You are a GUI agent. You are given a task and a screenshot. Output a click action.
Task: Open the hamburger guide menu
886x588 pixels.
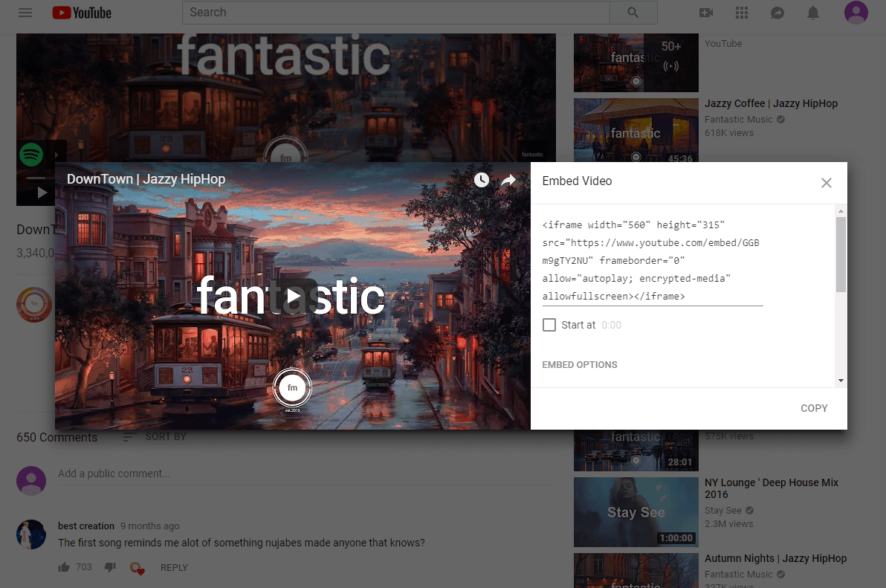pos(25,13)
